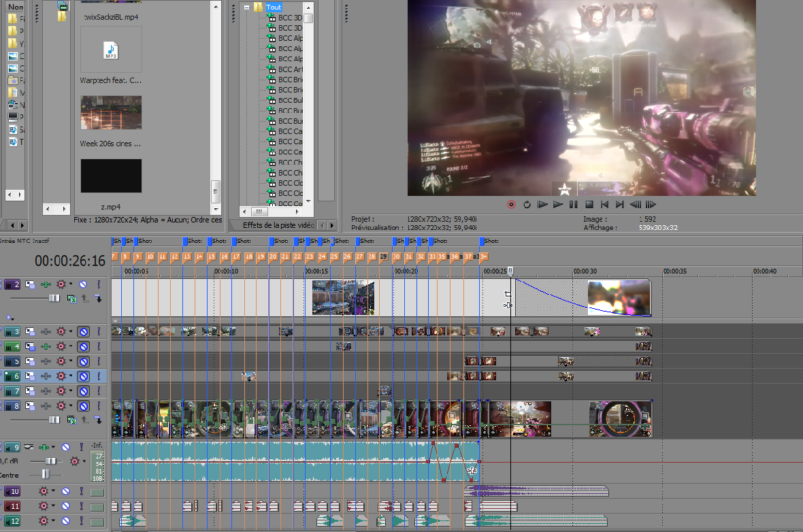Unmute video track 5
The width and height of the screenshot is (803, 532).
click(83, 361)
